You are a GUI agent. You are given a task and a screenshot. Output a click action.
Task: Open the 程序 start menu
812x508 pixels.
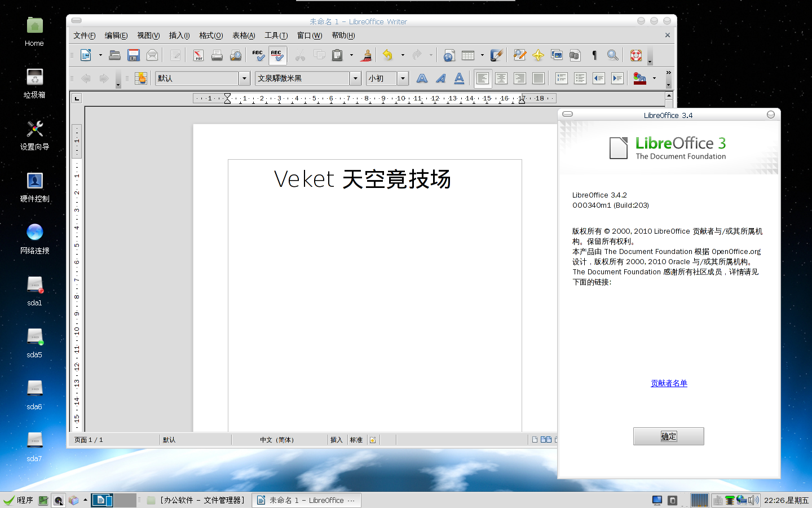coord(19,500)
